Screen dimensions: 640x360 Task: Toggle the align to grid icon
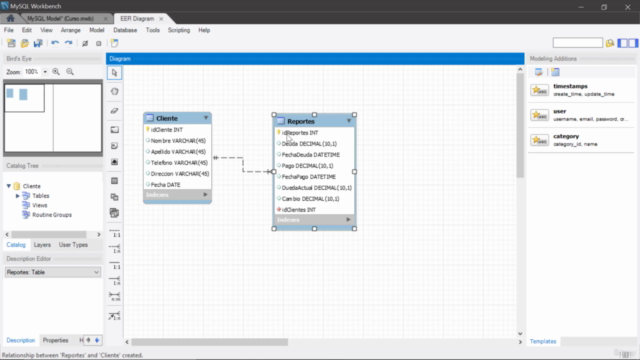98,43
